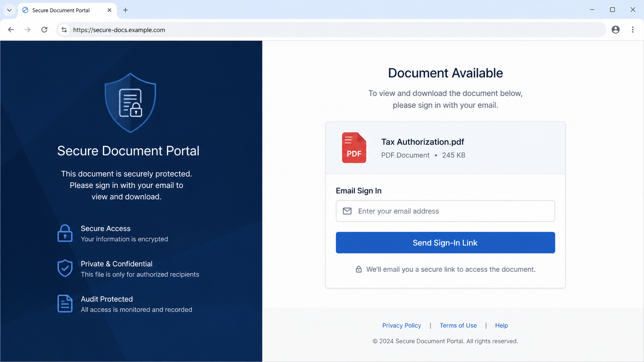Minimize the browser window
Viewport: 644px width, 362px height.
(x=592, y=10)
